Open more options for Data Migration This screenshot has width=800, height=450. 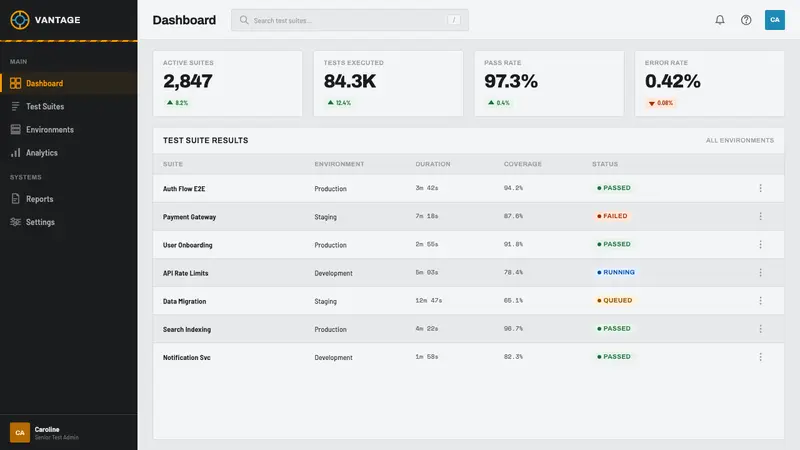point(760,301)
